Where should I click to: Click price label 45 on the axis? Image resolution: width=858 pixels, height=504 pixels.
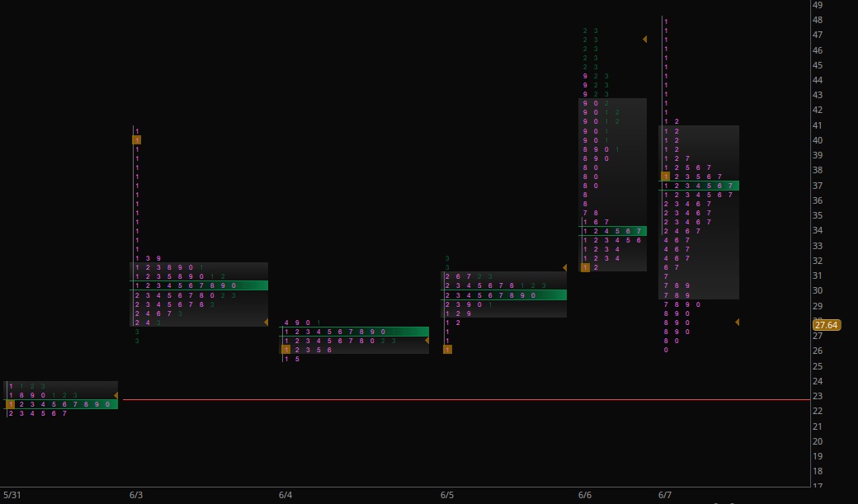[x=818, y=65]
